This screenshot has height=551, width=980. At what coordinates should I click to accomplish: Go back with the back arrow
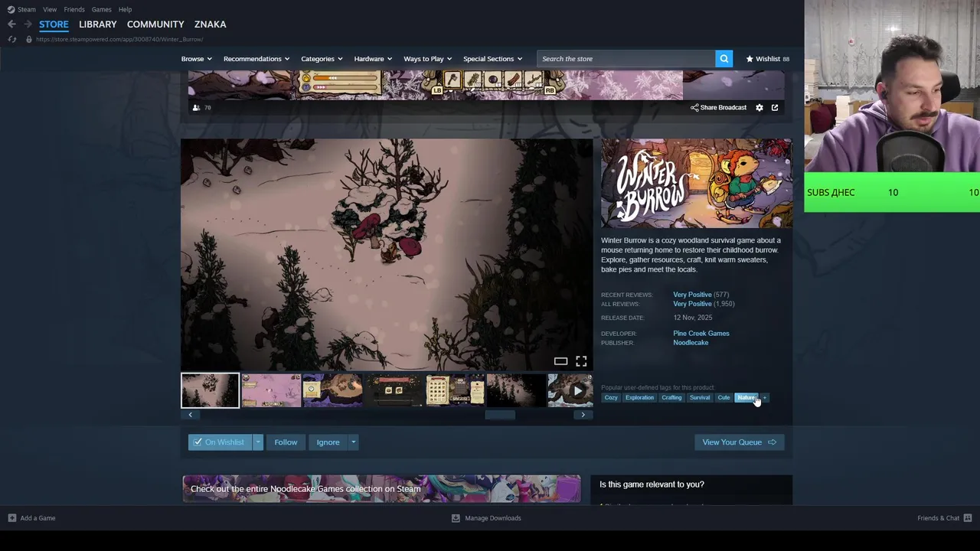click(x=11, y=24)
